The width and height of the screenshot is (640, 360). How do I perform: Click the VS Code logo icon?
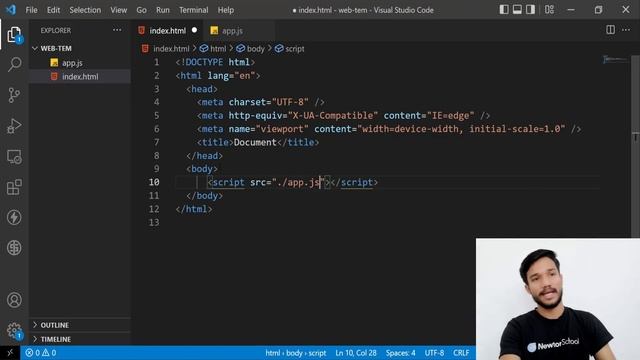[x=11, y=10]
